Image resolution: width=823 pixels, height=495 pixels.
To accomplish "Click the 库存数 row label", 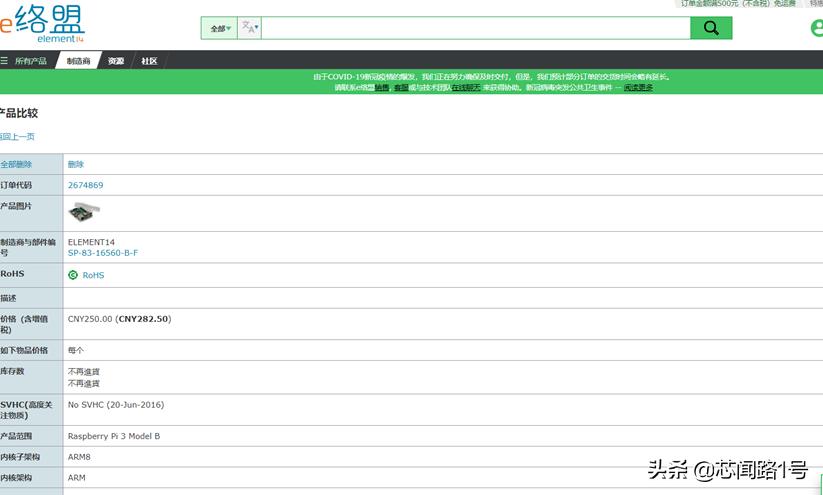I will [x=12, y=371].
